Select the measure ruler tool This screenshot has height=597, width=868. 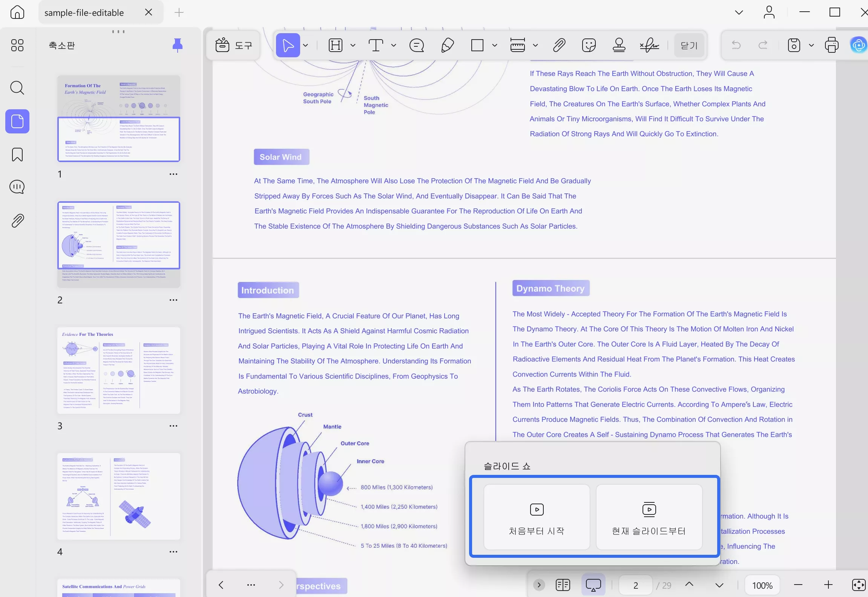point(517,45)
